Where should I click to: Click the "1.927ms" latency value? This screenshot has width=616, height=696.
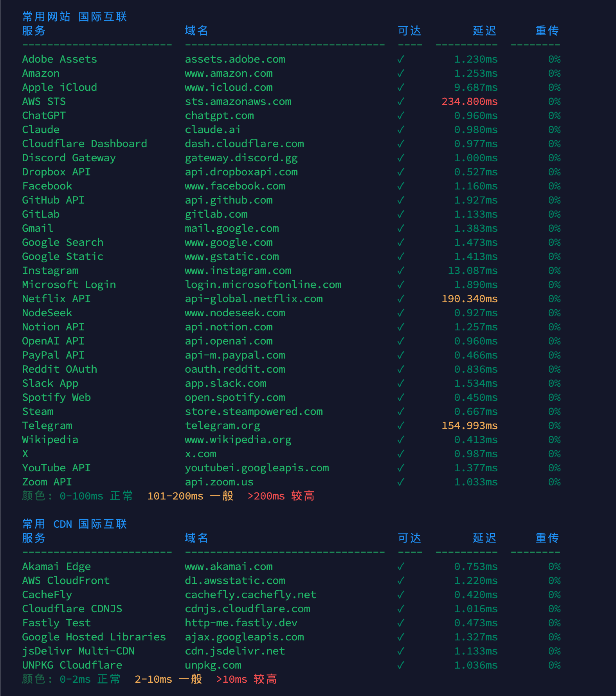476,200
